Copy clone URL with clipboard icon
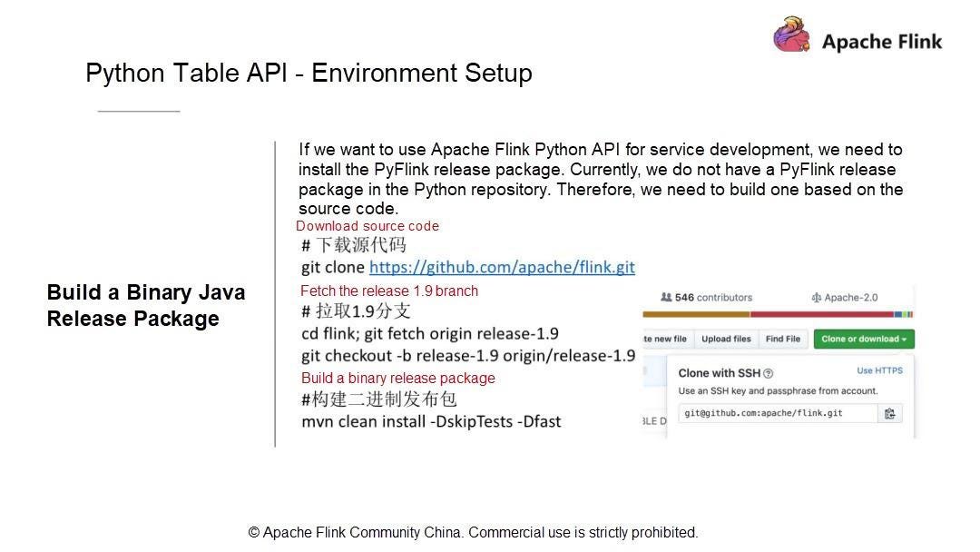The image size is (980, 552). pyautogui.click(x=889, y=414)
